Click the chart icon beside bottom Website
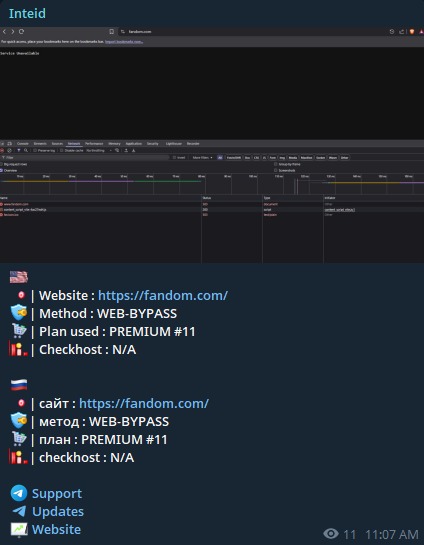Image resolution: width=424 pixels, height=545 pixels. pos(19,530)
